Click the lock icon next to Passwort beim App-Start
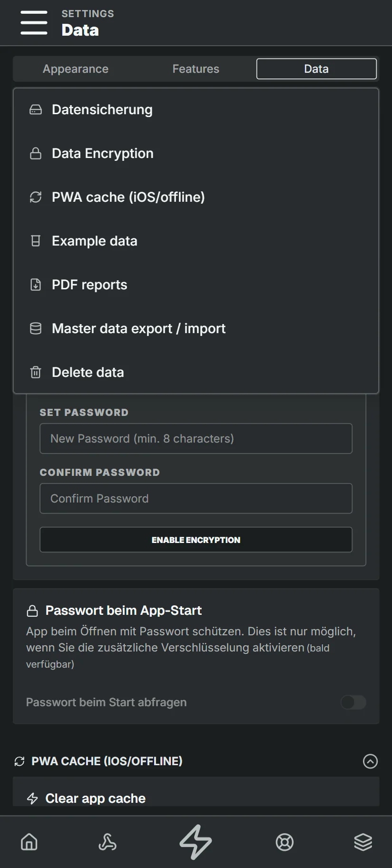 32,611
